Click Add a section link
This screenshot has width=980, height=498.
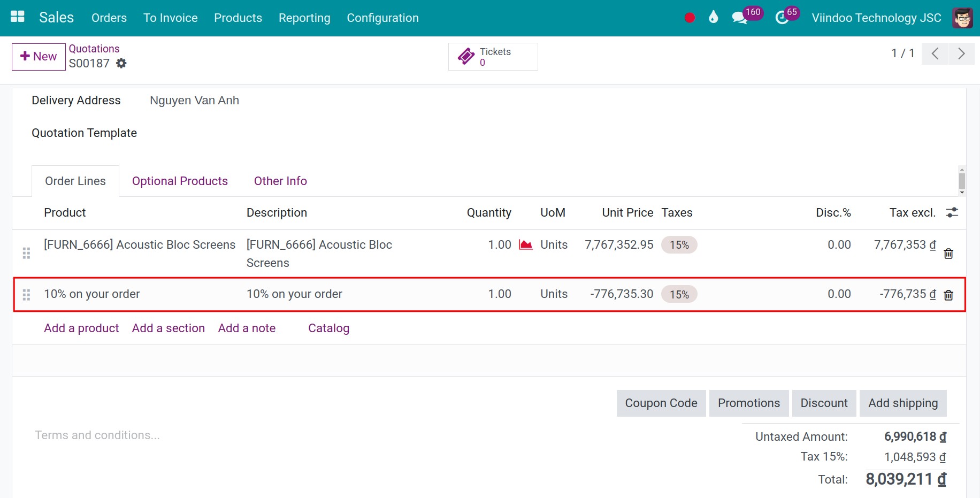coord(169,328)
